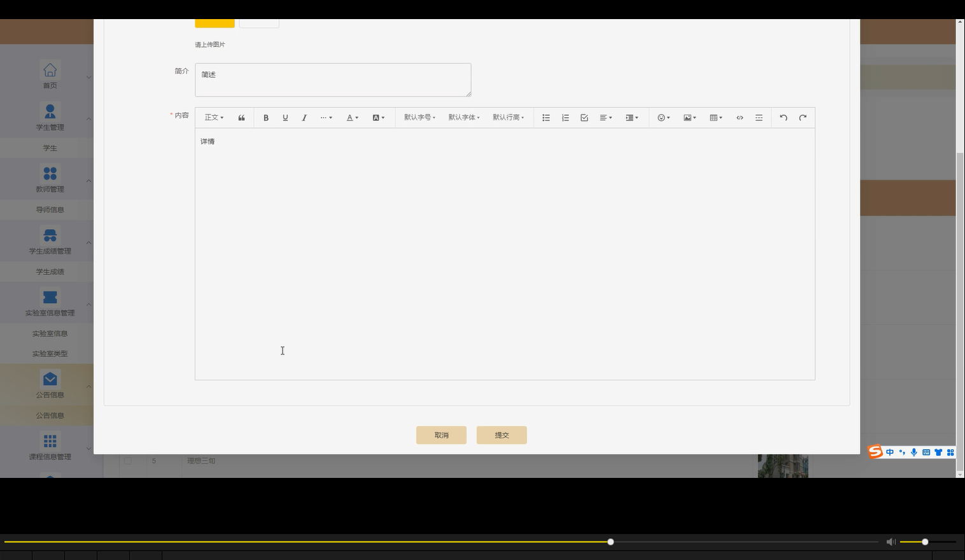Expand the 正文 paragraph style dropdown

click(213, 117)
